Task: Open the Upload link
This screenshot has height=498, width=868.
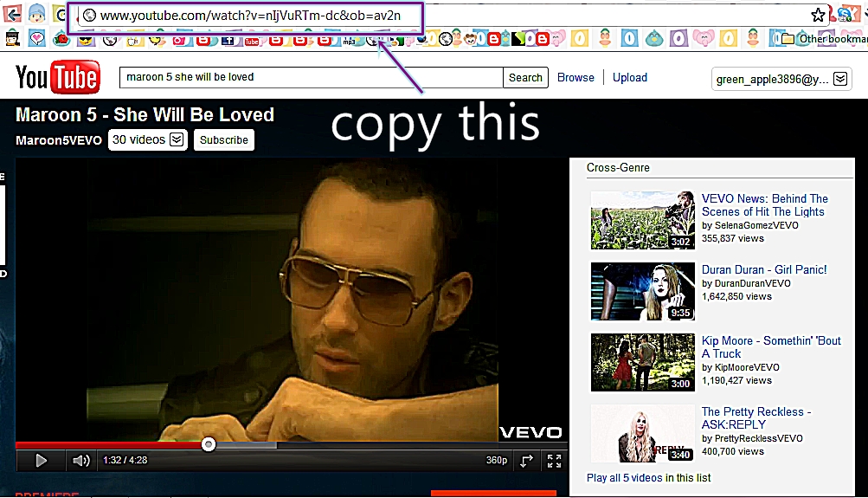Action: point(629,78)
